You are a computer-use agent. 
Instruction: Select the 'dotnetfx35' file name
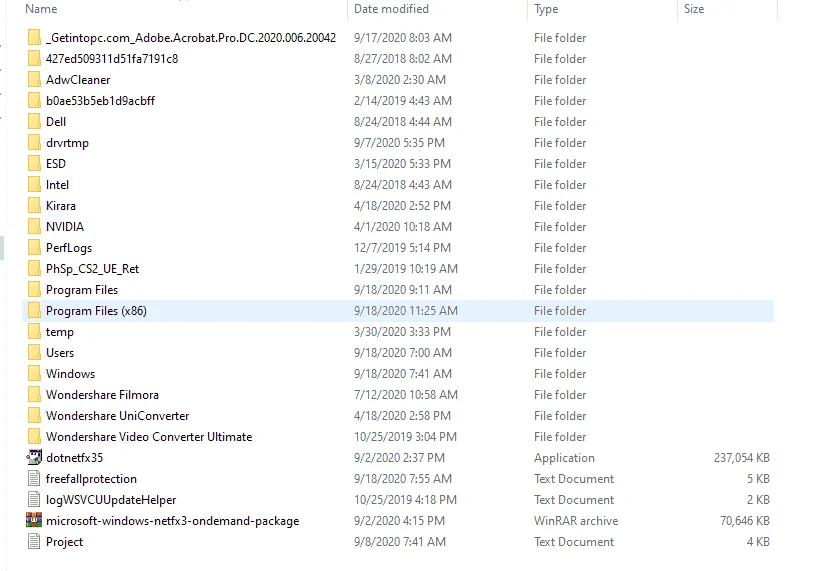coord(75,458)
